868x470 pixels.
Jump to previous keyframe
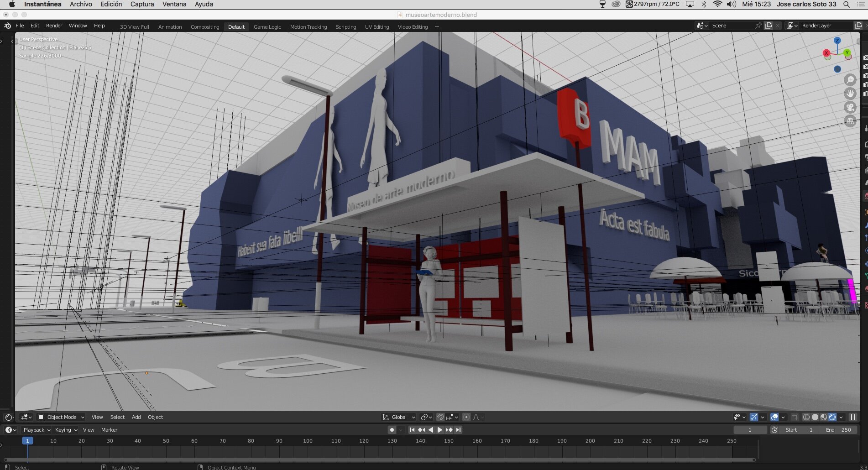coord(421,430)
